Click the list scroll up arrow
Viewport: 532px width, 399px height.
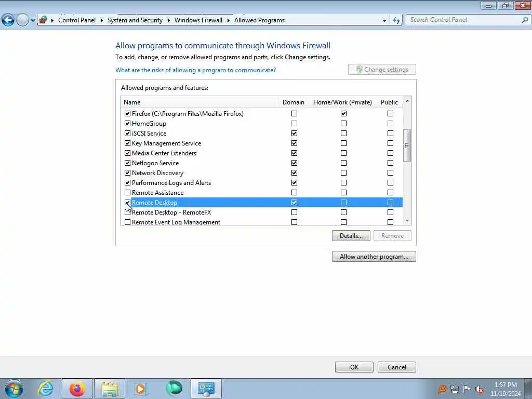[407, 101]
